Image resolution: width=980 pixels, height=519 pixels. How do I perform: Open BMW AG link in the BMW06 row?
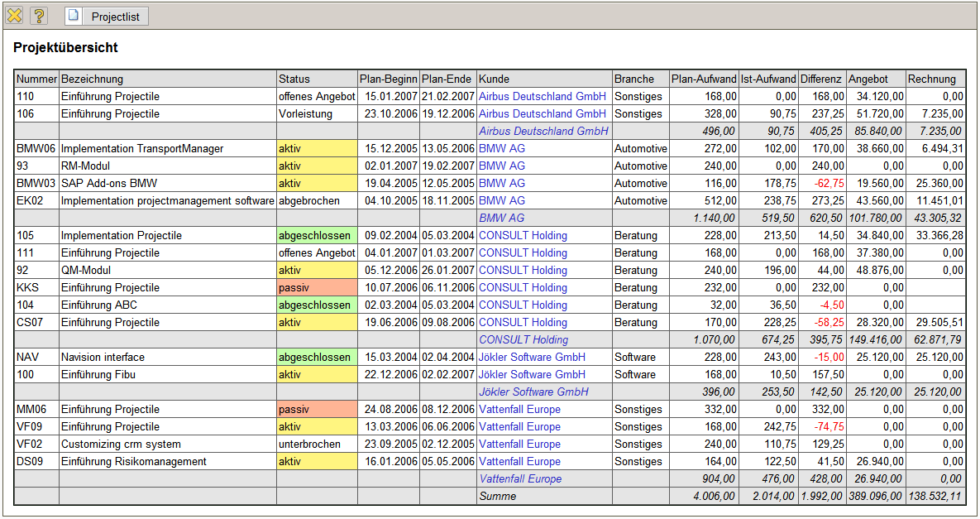click(501, 149)
